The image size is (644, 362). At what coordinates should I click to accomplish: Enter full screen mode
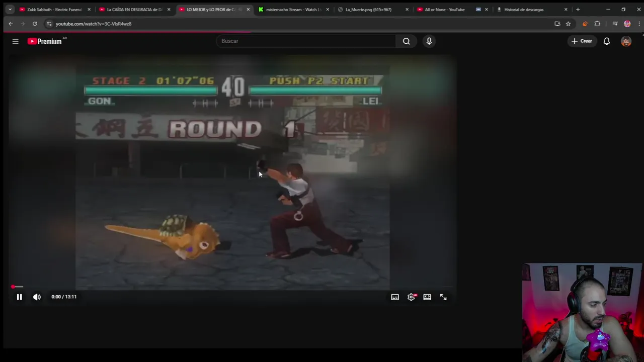pyautogui.click(x=443, y=297)
